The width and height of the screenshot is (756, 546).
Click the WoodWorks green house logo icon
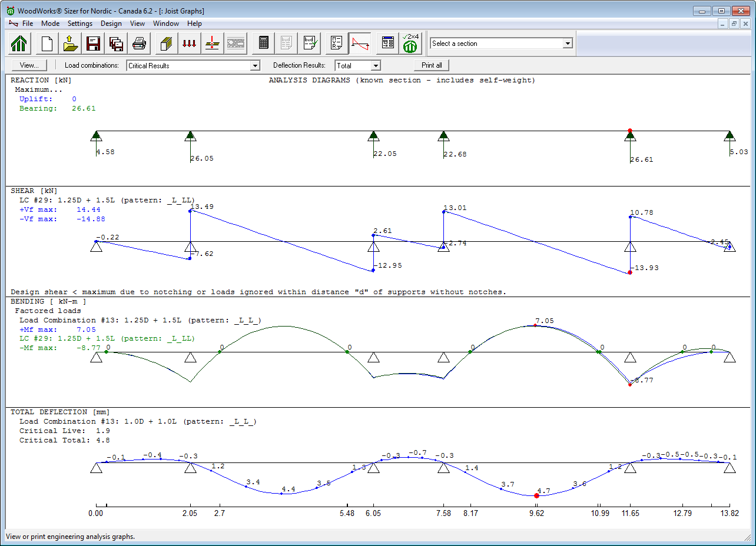(x=19, y=44)
